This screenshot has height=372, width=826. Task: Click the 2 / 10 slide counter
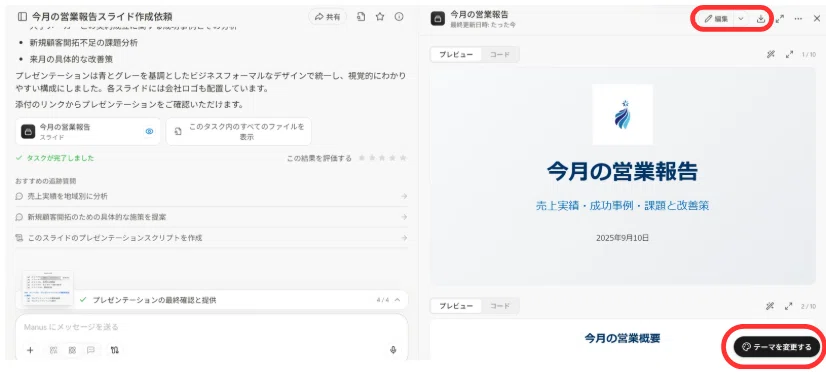(808, 306)
